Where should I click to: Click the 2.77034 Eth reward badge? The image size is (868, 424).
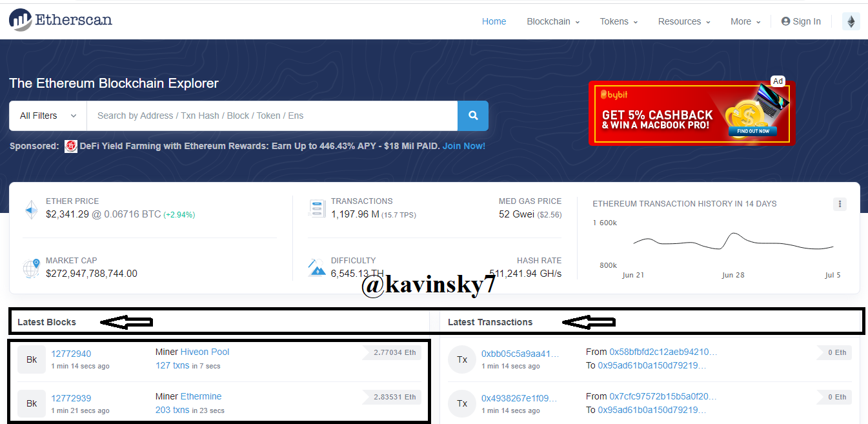[393, 352]
